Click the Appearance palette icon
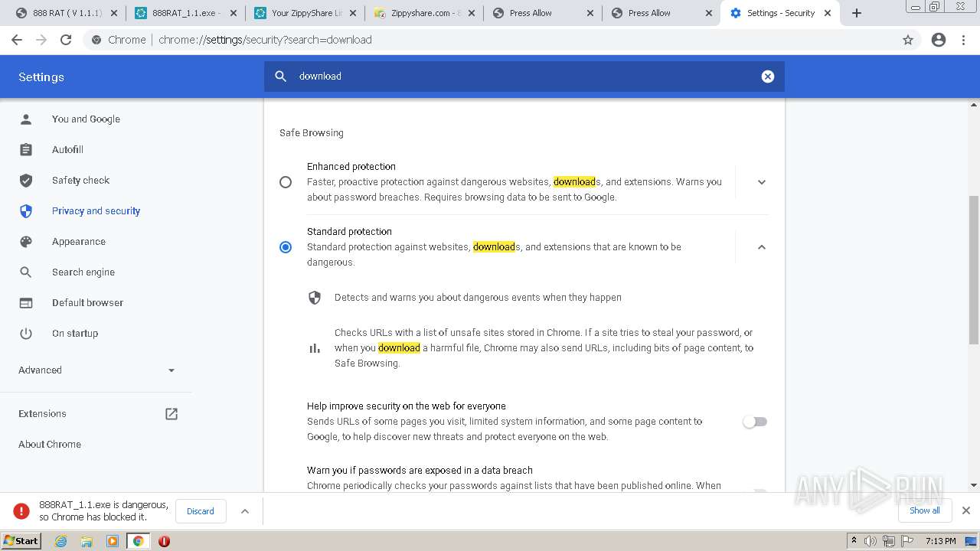The height and width of the screenshot is (551, 980). click(26, 242)
